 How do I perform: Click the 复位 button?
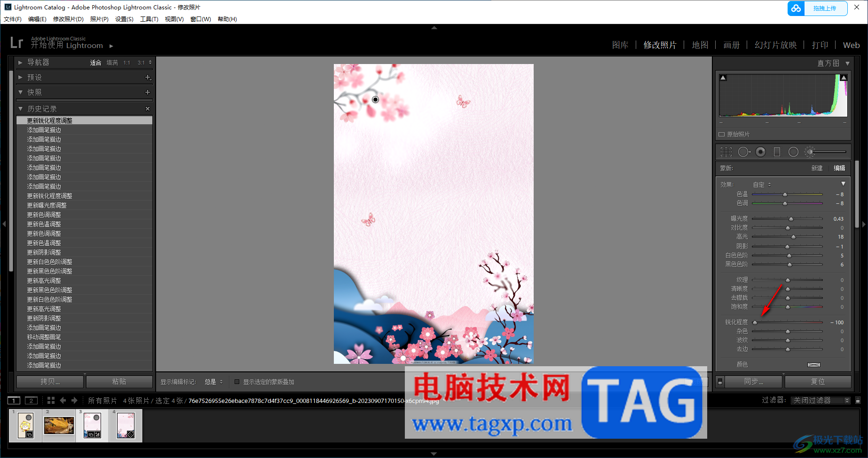pyautogui.click(x=818, y=382)
